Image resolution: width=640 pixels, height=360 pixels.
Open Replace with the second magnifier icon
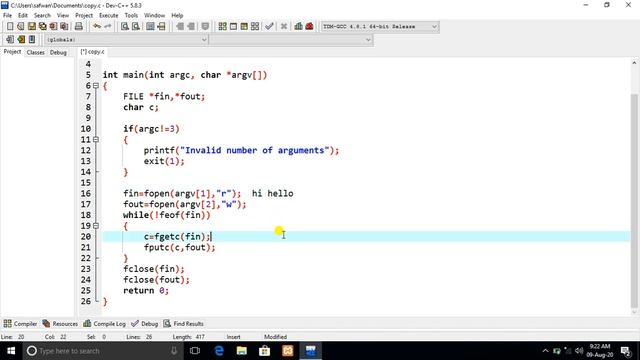click(136, 27)
